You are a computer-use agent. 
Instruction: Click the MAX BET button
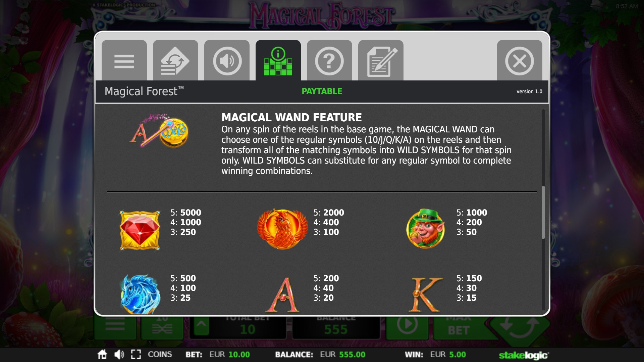459,325
